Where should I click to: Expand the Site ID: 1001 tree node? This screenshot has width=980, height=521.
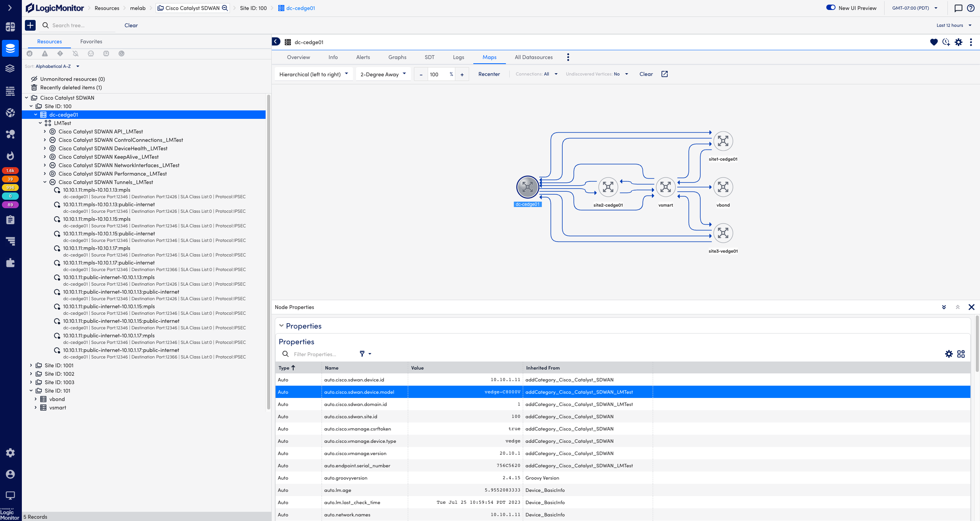coord(31,365)
